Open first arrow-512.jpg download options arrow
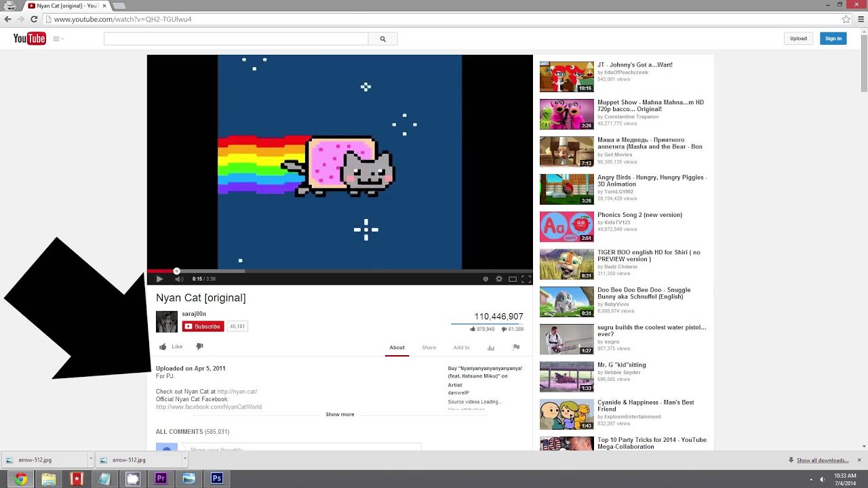868x488 pixels. [x=90, y=460]
